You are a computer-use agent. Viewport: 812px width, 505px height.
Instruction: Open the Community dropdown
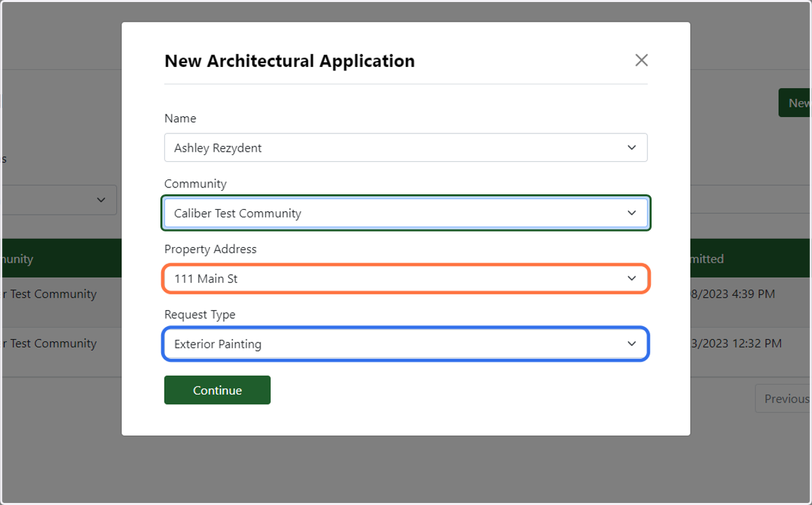pyautogui.click(x=406, y=213)
